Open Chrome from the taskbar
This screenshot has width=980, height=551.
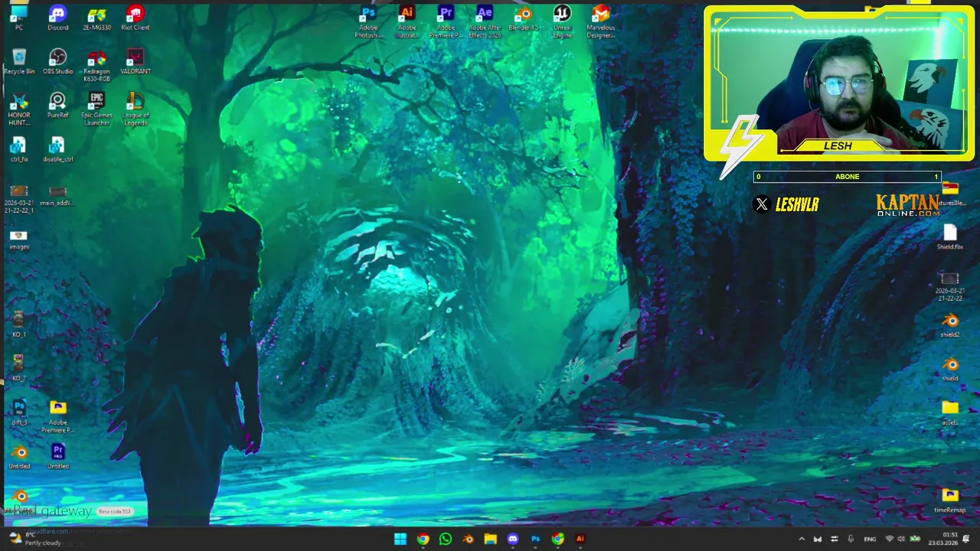pos(423,539)
